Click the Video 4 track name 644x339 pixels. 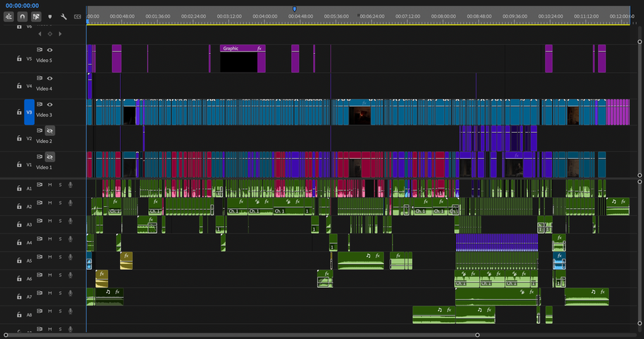(x=44, y=89)
